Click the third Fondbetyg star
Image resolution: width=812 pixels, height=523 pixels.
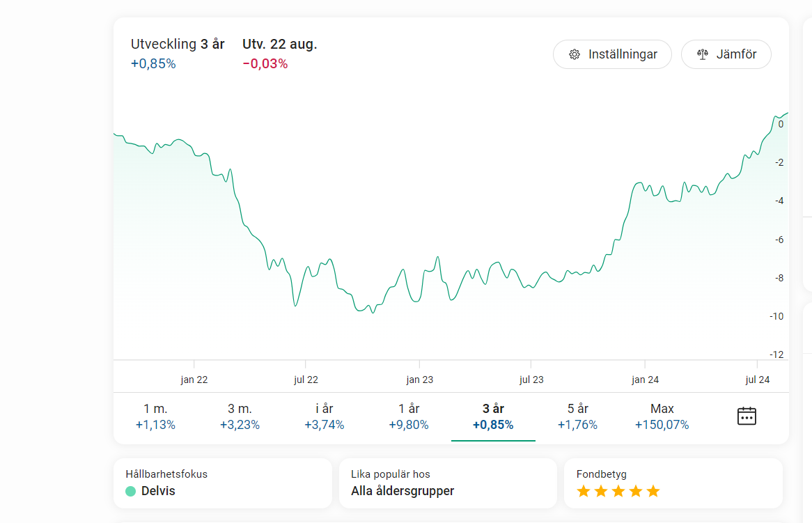point(618,491)
